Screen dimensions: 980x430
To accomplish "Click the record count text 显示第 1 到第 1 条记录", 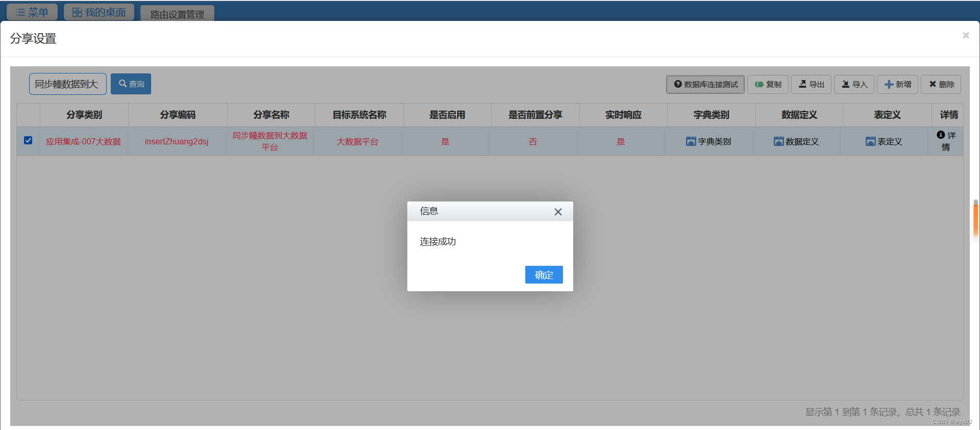I will (x=850, y=412).
